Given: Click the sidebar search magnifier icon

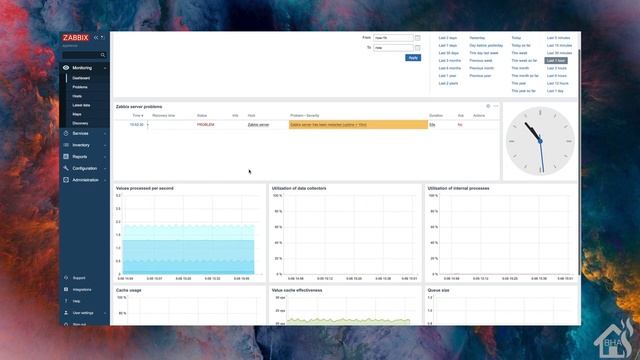Looking at the screenshot, I should (103, 55).
